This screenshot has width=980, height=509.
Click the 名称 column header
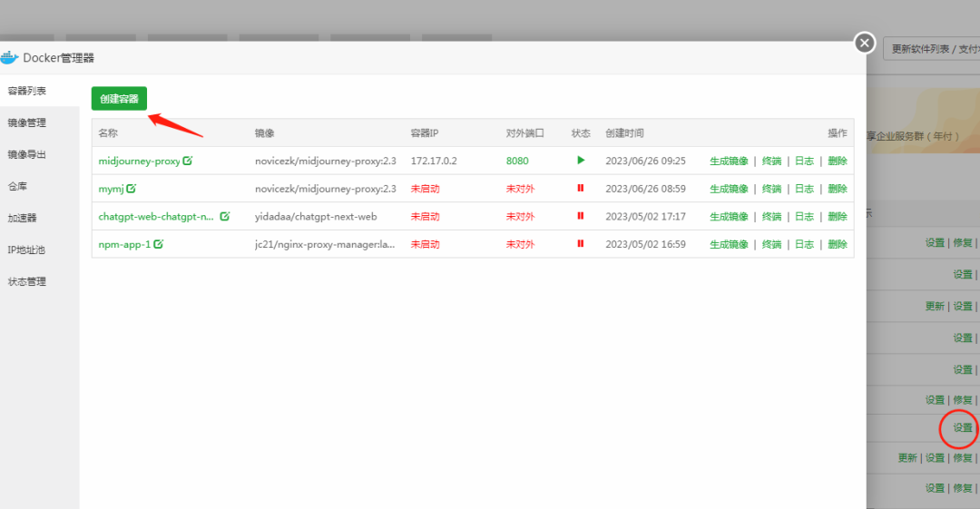coord(108,133)
